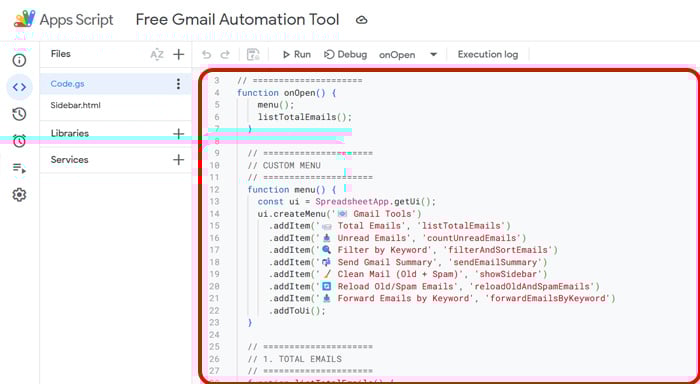Screen dimensions: 700x384
Task: Click the Apps Script title text
Action: tap(77, 20)
